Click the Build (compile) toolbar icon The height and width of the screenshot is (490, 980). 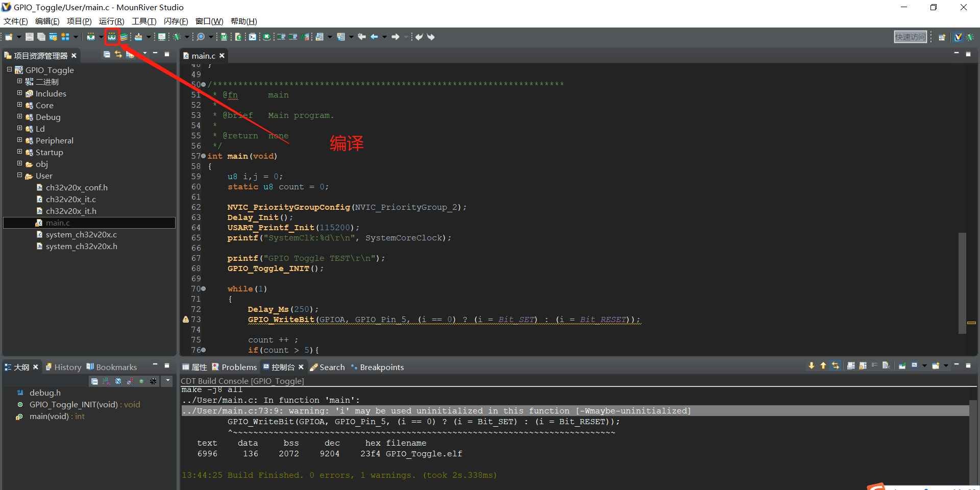(x=111, y=37)
